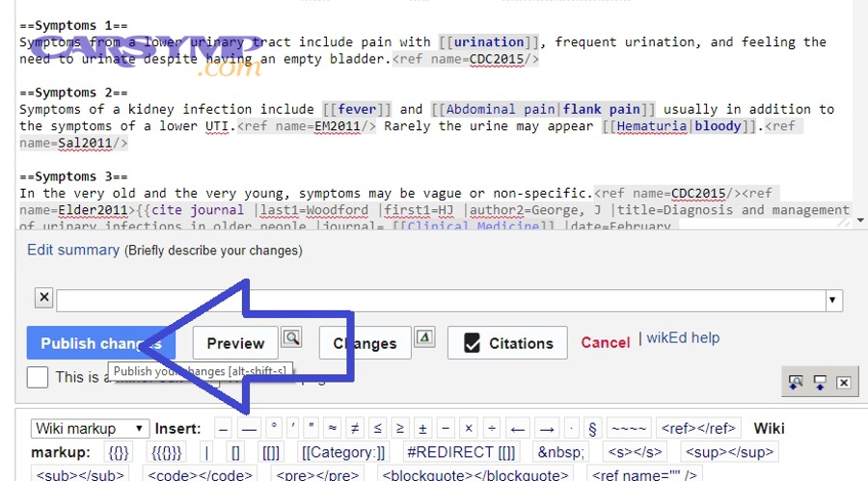Insert <pre></pre> tags

coord(317,474)
